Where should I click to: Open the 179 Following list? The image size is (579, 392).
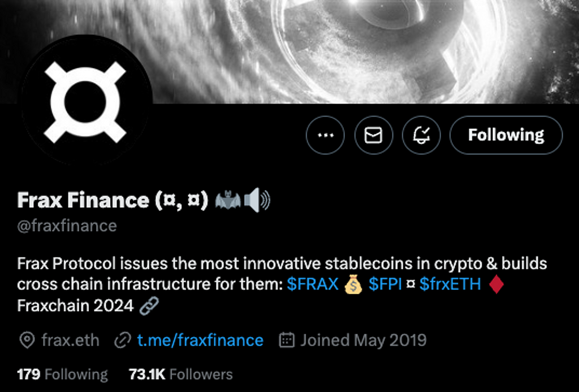[62, 374]
